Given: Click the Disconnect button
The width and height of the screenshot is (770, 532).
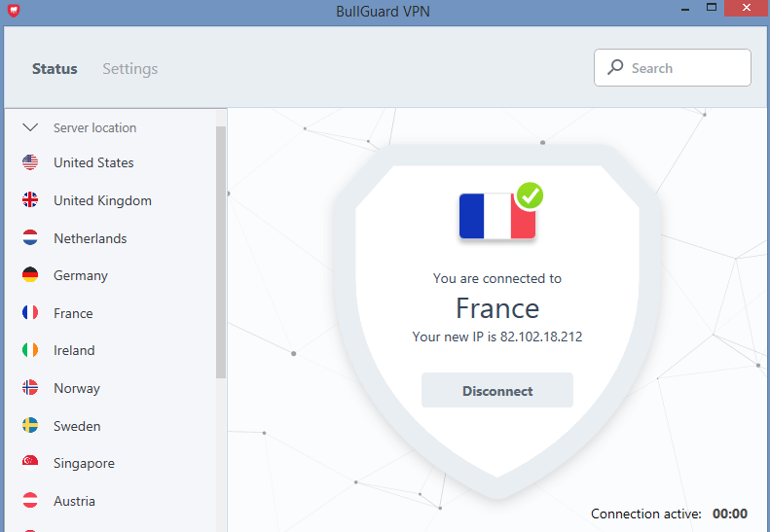Looking at the screenshot, I should point(497,390).
